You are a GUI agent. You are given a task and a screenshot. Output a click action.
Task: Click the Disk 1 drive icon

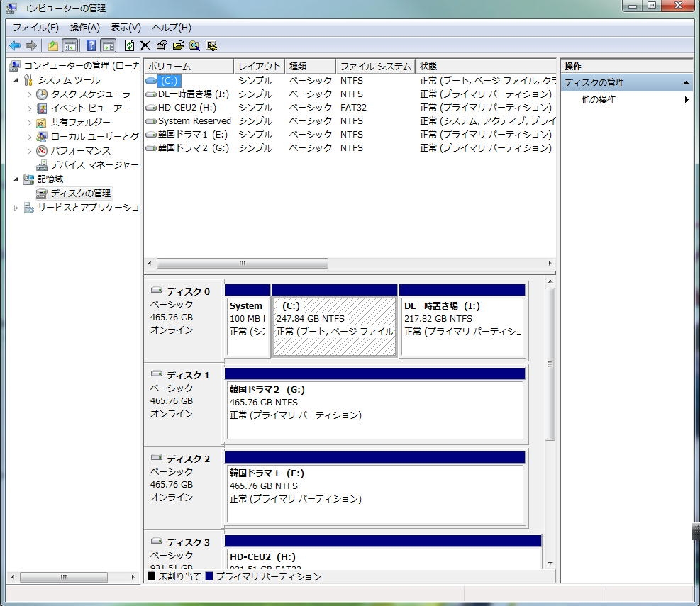(x=157, y=374)
